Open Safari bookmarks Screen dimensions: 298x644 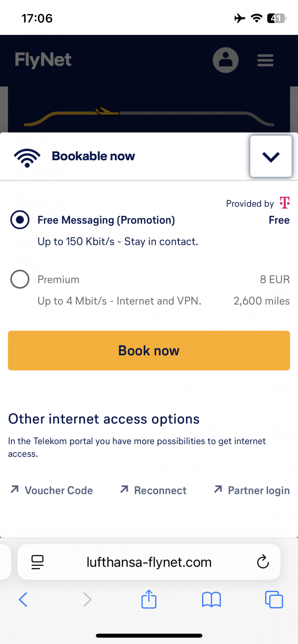211,600
